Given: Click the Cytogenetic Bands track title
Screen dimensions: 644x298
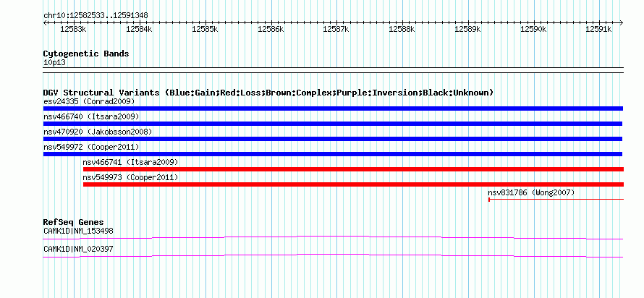Looking at the screenshot, I should 86,54.
